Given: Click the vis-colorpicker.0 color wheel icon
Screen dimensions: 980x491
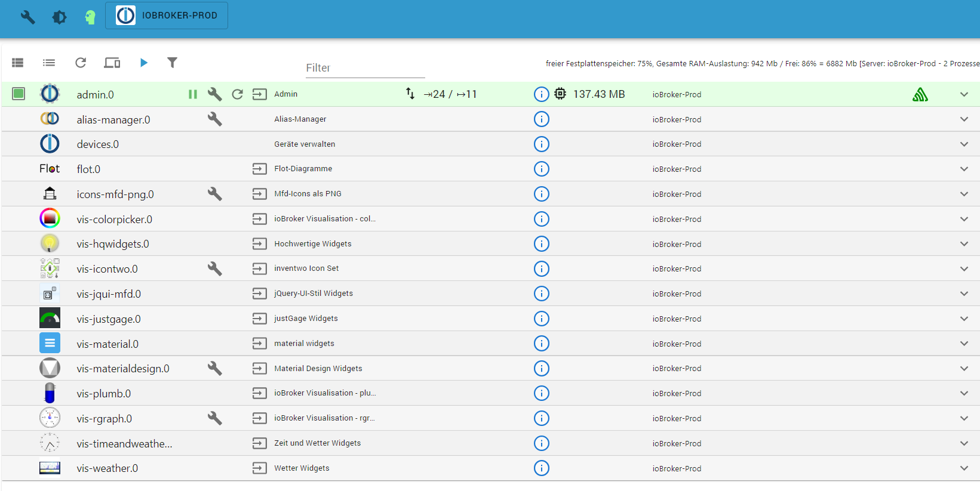Looking at the screenshot, I should (x=50, y=218).
